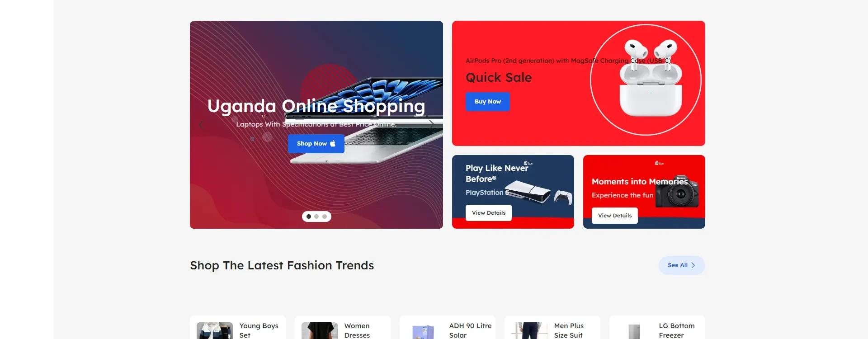Viewport: 868px width, 339px height.
Task: Click the Apple logo in Shop Now
Action: click(x=333, y=143)
